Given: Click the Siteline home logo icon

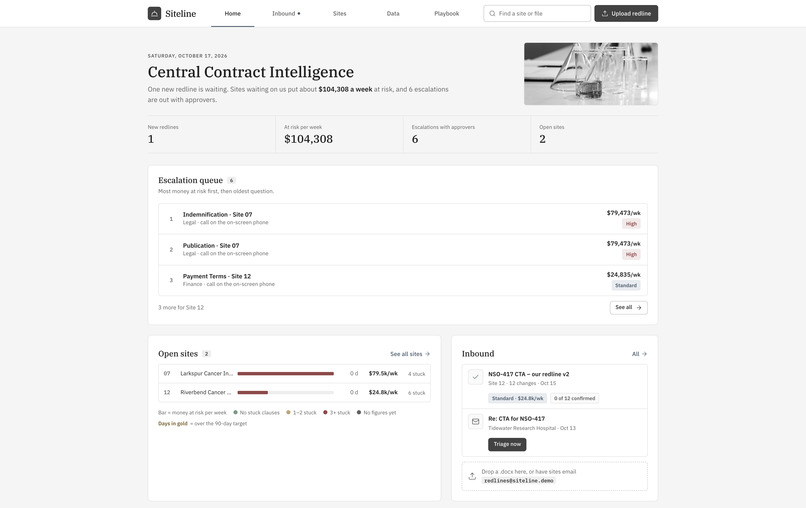Looking at the screenshot, I should click(x=154, y=13).
